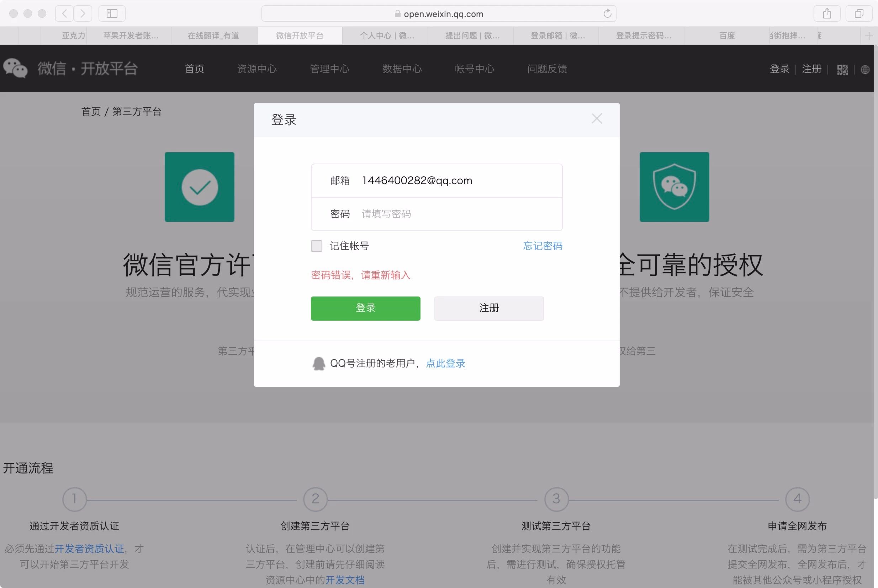Show all tabs overview icon

click(x=858, y=14)
